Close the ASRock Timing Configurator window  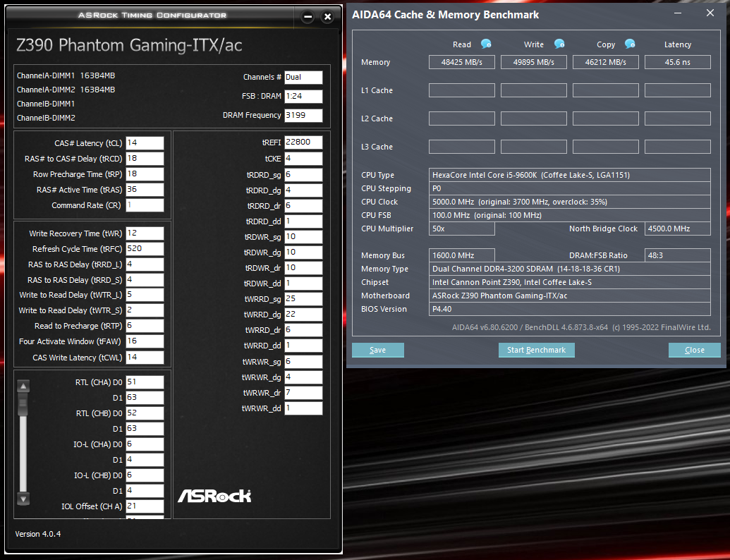coord(327,17)
